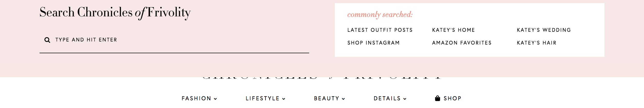Click the shopping bag icon beside Shop
This screenshot has width=644, height=108.
[438, 98]
